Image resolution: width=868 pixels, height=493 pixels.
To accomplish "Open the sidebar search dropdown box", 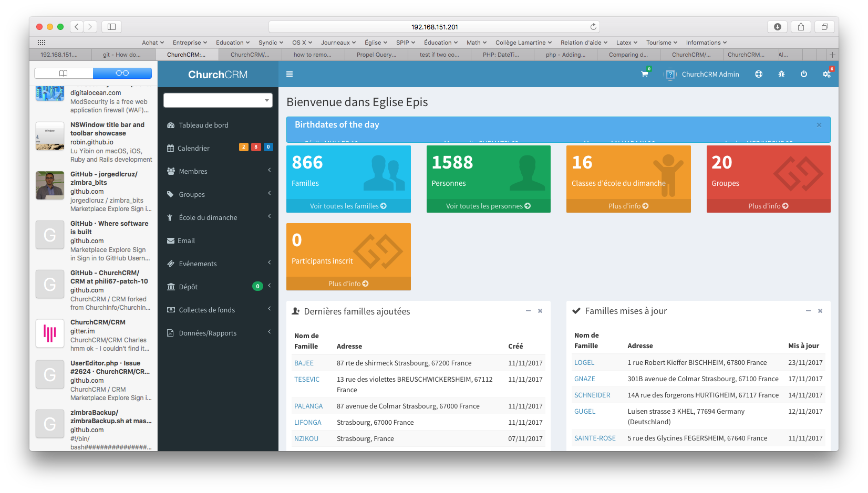I will click(218, 100).
